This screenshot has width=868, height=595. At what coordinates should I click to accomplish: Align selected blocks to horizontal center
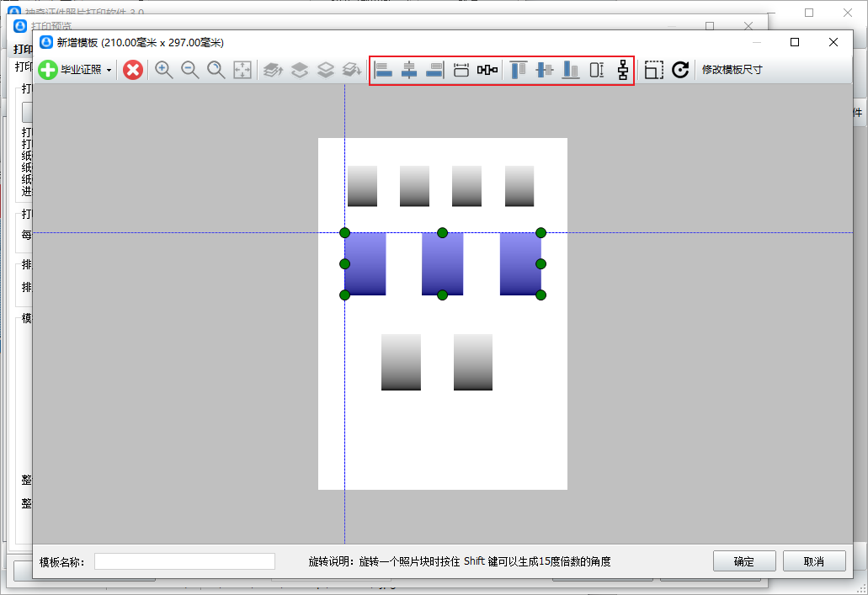pyautogui.click(x=409, y=70)
